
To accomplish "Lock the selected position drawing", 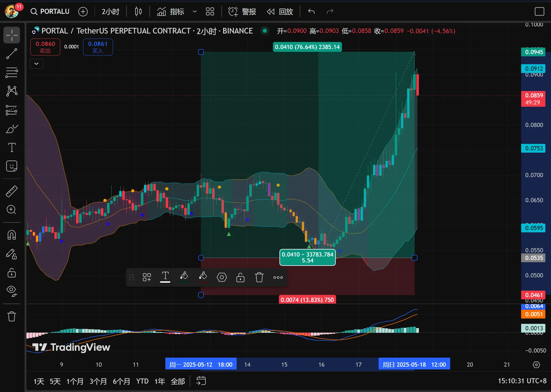I will pyautogui.click(x=240, y=277).
